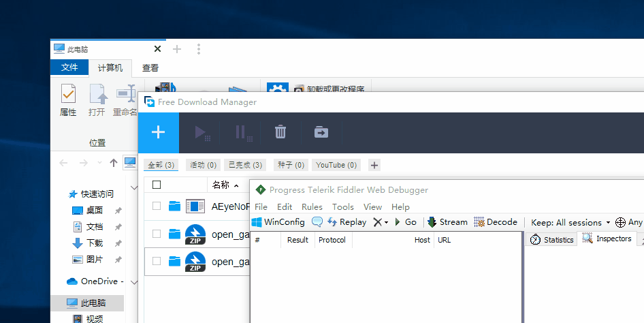Click the Result column header in Fiddler
This screenshot has width=644, height=323.
point(297,240)
